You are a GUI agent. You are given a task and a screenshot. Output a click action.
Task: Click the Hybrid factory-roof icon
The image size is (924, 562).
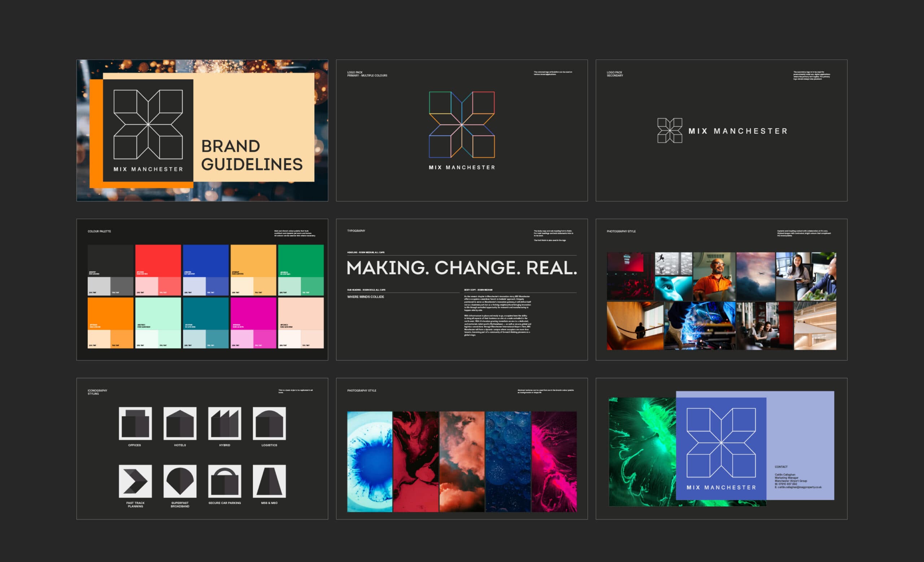[x=225, y=423]
